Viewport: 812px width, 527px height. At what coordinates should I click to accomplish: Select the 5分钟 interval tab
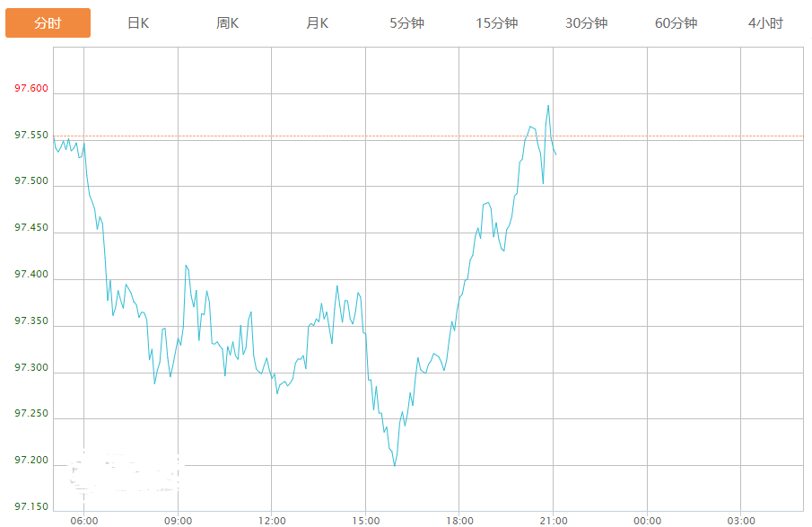point(406,23)
